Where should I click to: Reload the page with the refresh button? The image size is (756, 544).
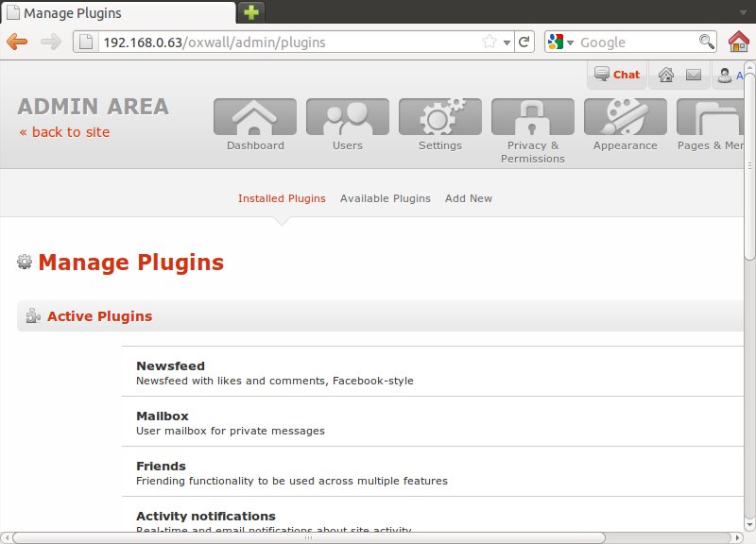click(x=524, y=42)
